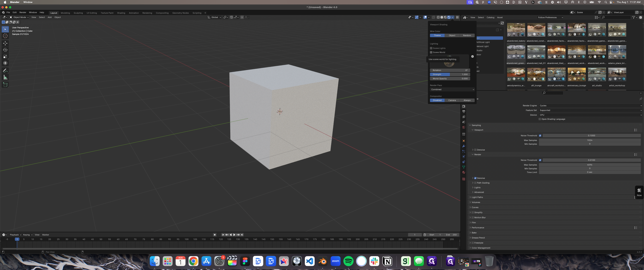Refresh the asset library
The image size is (644, 270).
pyautogui.click(x=502, y=23)
